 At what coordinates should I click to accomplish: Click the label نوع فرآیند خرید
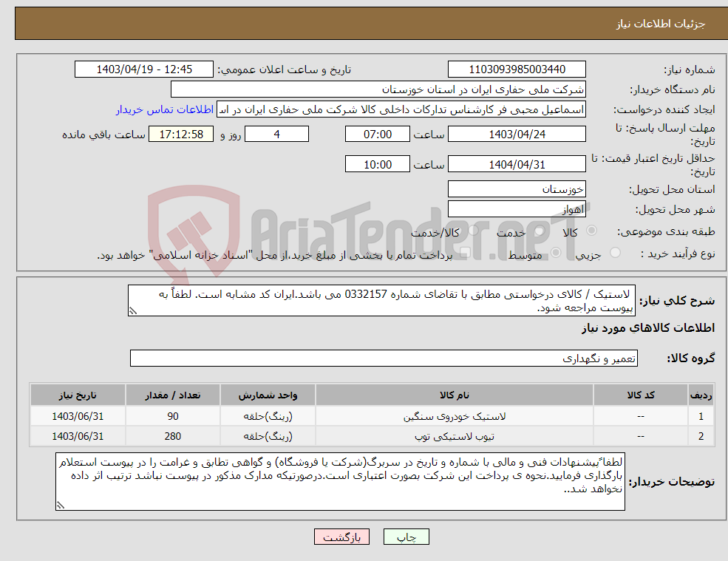(678, 254)
